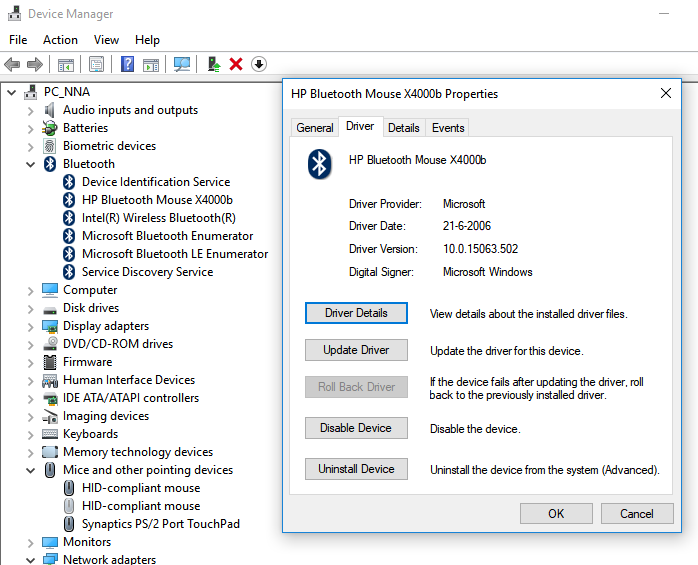This screenshot has height=565, width=698.
Task: Select Service Discovery Service entry
Action: pyautogui.click(x=147, y=272)
